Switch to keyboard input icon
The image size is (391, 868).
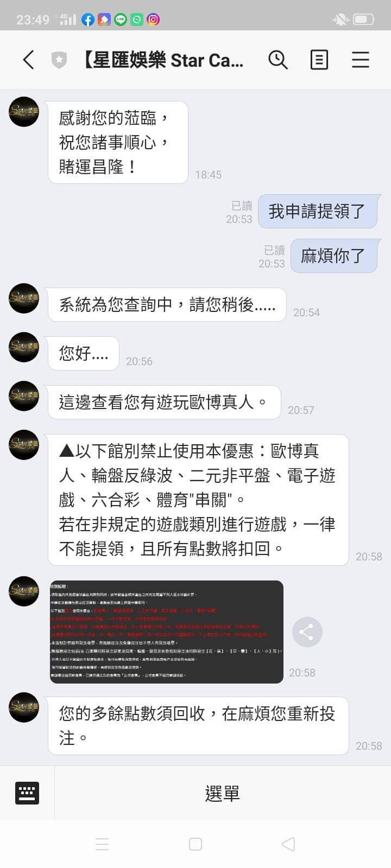tap(27, 793)
